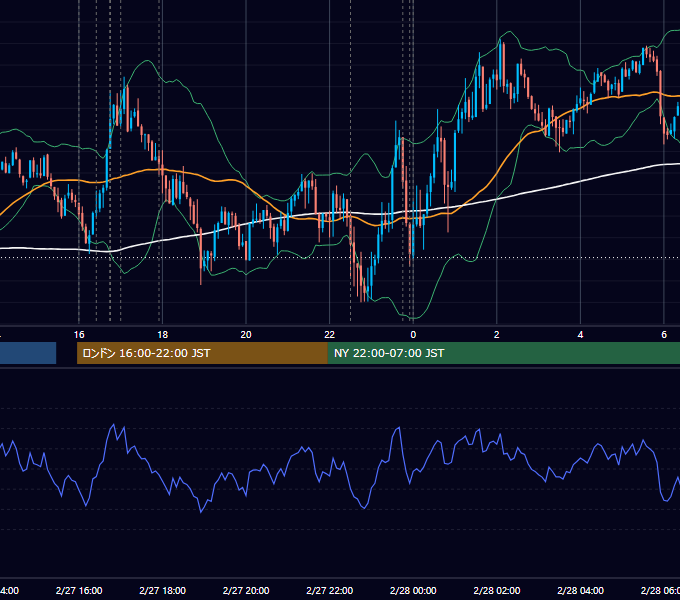Click the 2/27 16:00 date label
Viewport: 680px width, 600px height.
tap(79, 590)
